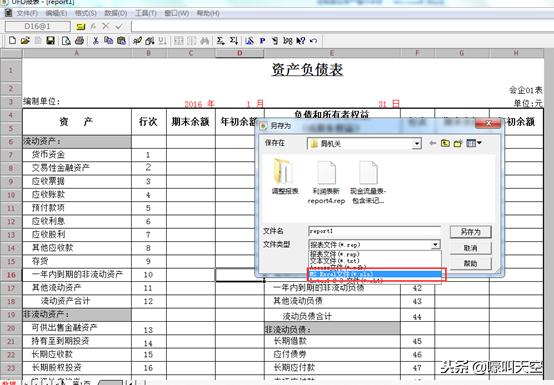Create new folder in Save As dialog
The image size is (554, 385).
pyautogui.click(x=458, y=143)
